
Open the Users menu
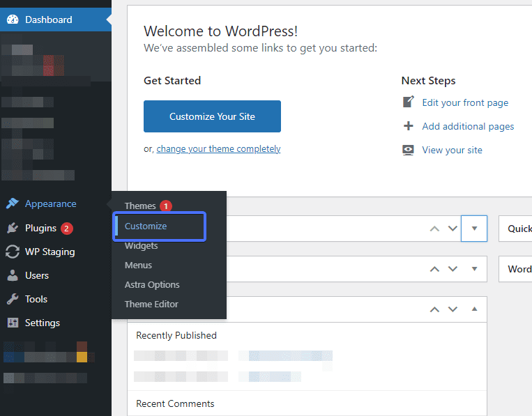pyautogui.click(x=56, y=275)
